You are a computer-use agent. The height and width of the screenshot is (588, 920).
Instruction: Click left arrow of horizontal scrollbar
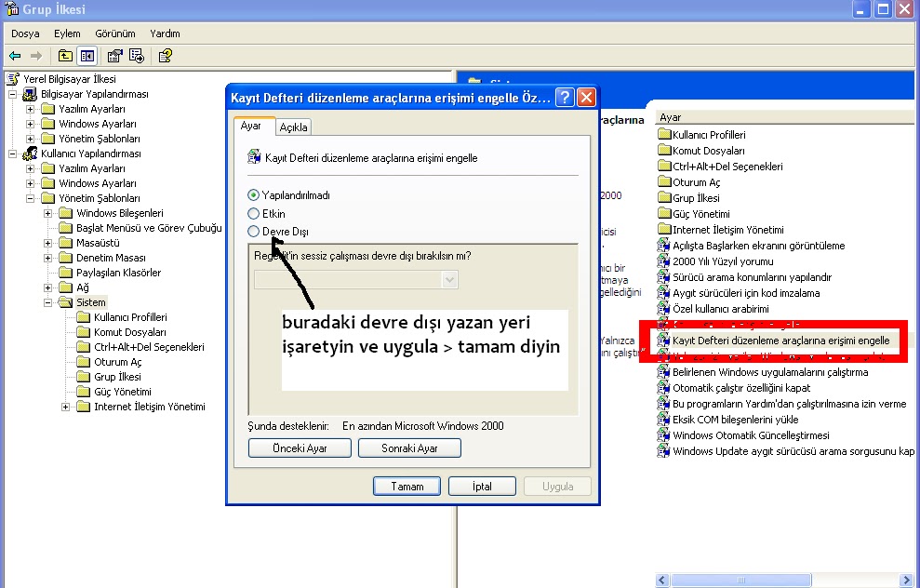coord(662,581)
